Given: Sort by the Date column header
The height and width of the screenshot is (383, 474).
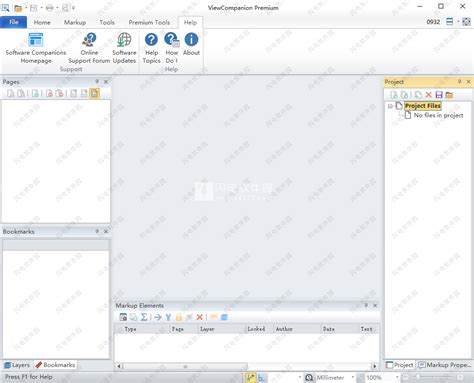Looking at the screenshot, I should click(x=340, y=329).
